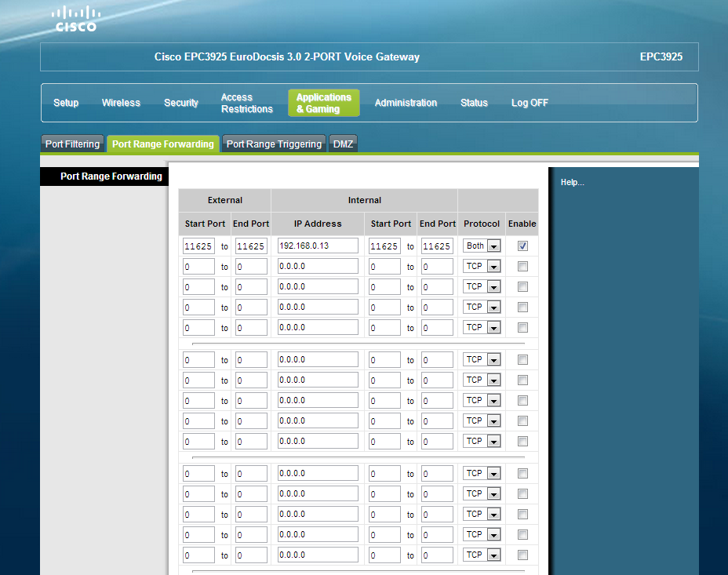Image resolution: width=728 pixels, height=575 pixels.
Task: Open TCP protocol dropdown on third table row
Action: 482,286
